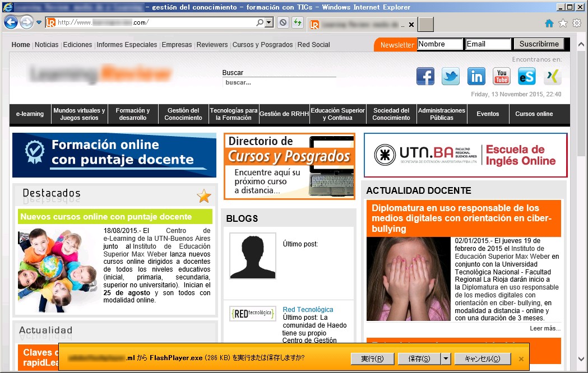Screen dimensions: 588x373
Task: Open the LinkedIn social icon
Action: click(x=476, y=76)
